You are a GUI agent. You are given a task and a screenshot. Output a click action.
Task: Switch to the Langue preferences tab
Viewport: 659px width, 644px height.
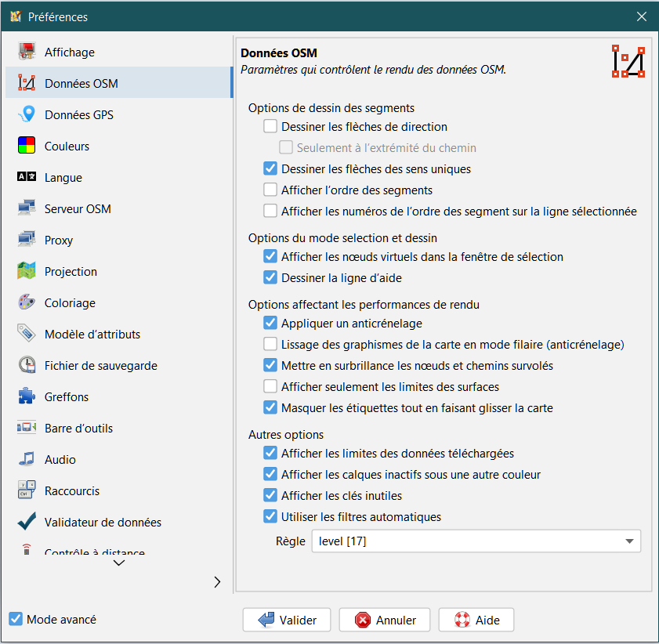coord(63,178)
